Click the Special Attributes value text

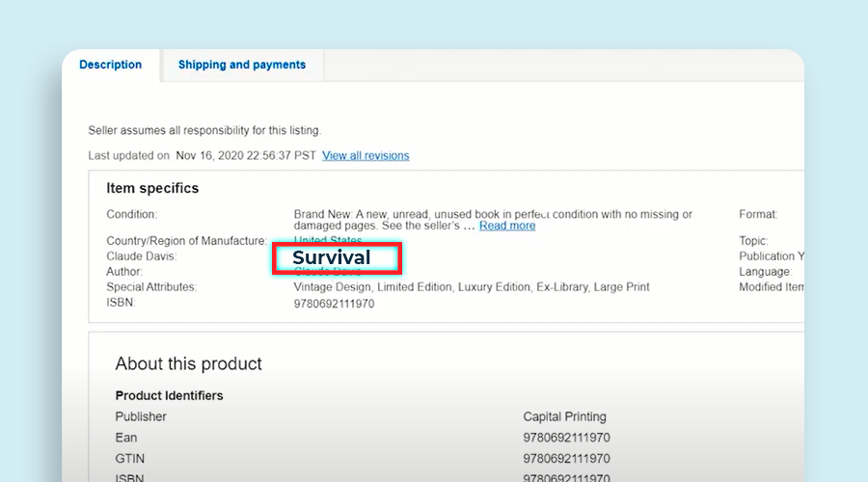pyautogui.click(x=471, y=287)
